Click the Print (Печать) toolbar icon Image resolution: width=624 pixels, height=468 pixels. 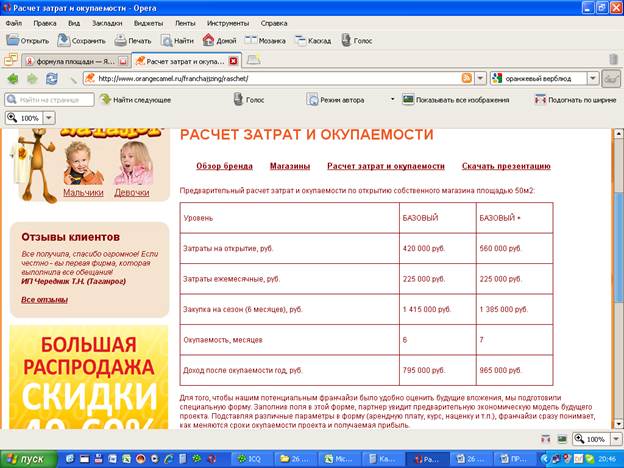[118, 41]
